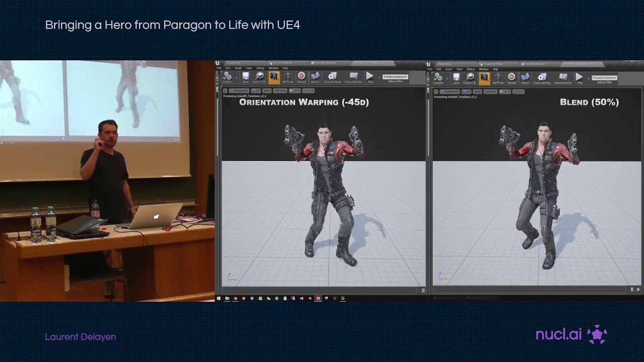Click Play in the right editor toolbar

tap(580, 78)
